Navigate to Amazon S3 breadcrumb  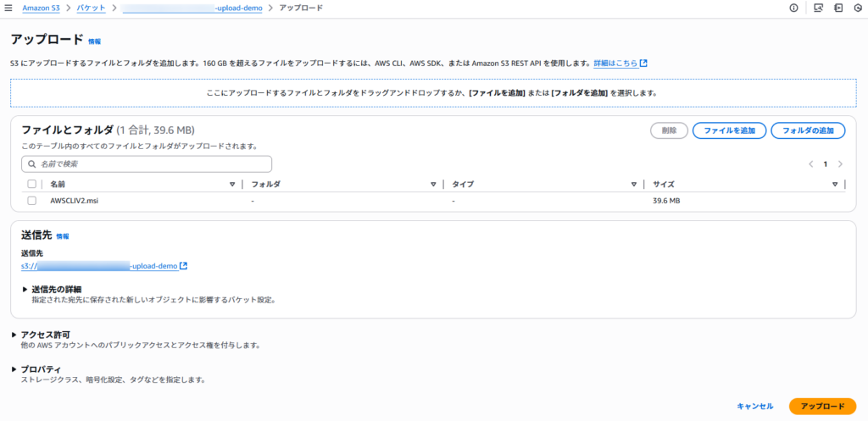(42, 8)
